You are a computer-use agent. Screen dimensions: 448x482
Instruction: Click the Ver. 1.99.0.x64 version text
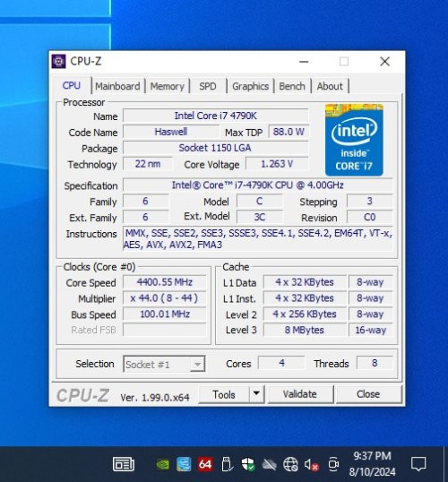(155, 398)
